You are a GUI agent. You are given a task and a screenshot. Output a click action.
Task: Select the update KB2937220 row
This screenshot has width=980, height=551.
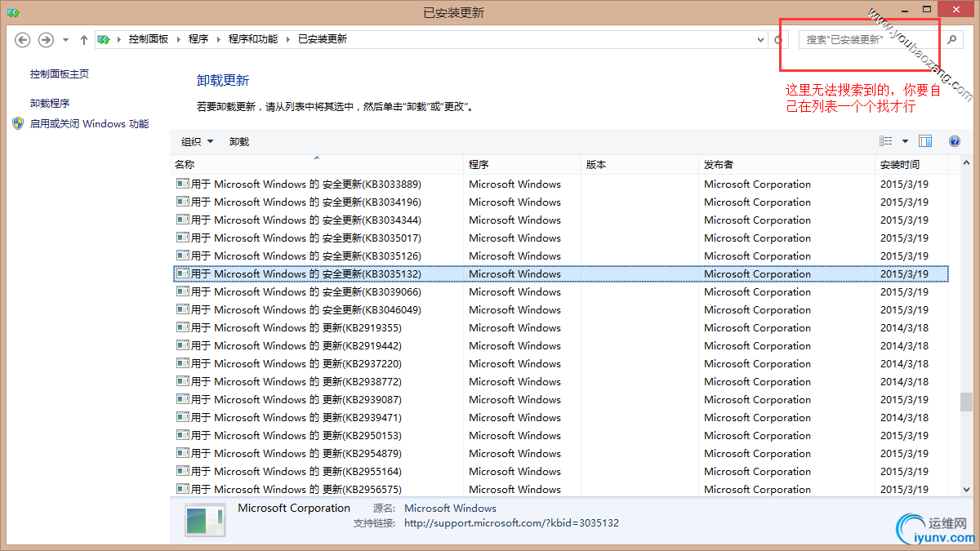pos(561,363)
